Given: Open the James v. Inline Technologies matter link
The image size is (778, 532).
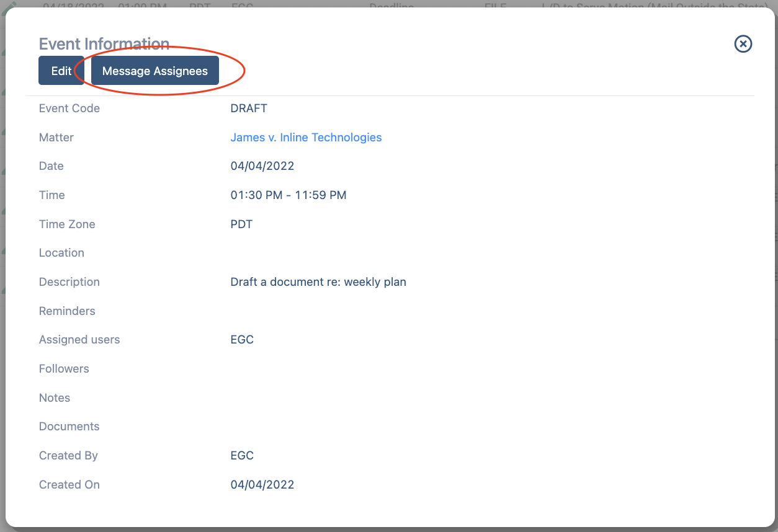Looking at the screenshot, I should pos(306,137).
